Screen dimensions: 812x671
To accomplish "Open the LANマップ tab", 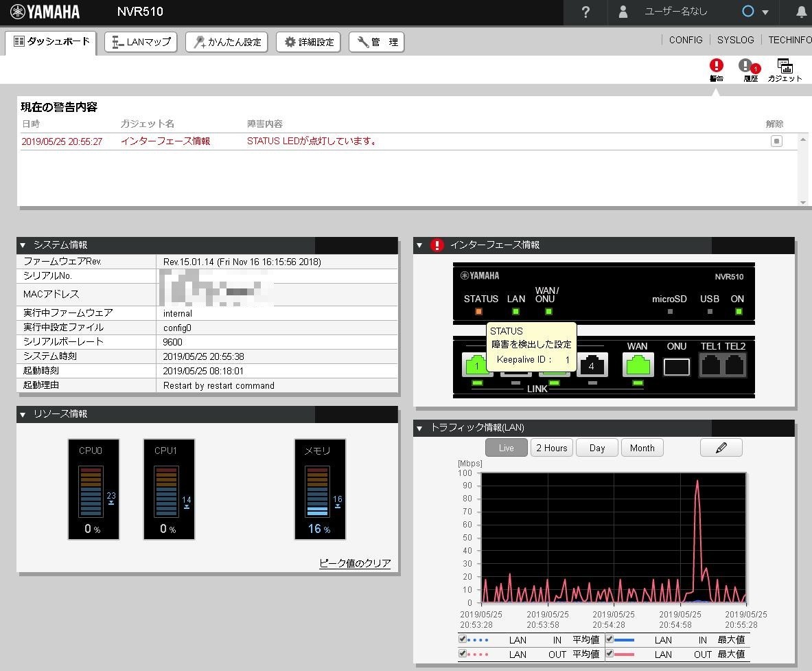I will pyautogui.click(x=141, y=42).
